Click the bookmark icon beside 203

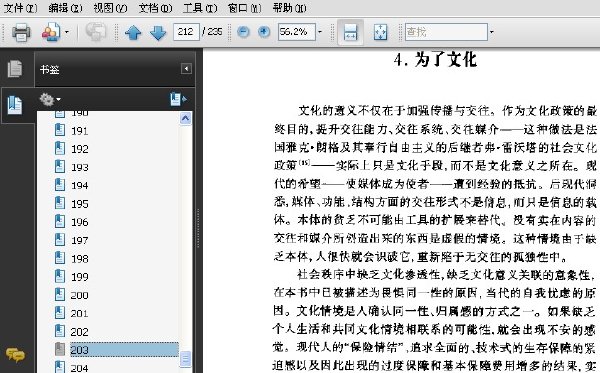point(60,349)
